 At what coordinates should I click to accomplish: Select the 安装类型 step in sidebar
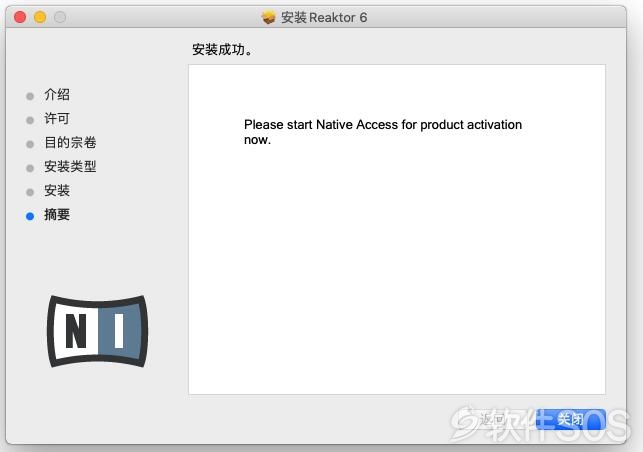tap(70, 167)
